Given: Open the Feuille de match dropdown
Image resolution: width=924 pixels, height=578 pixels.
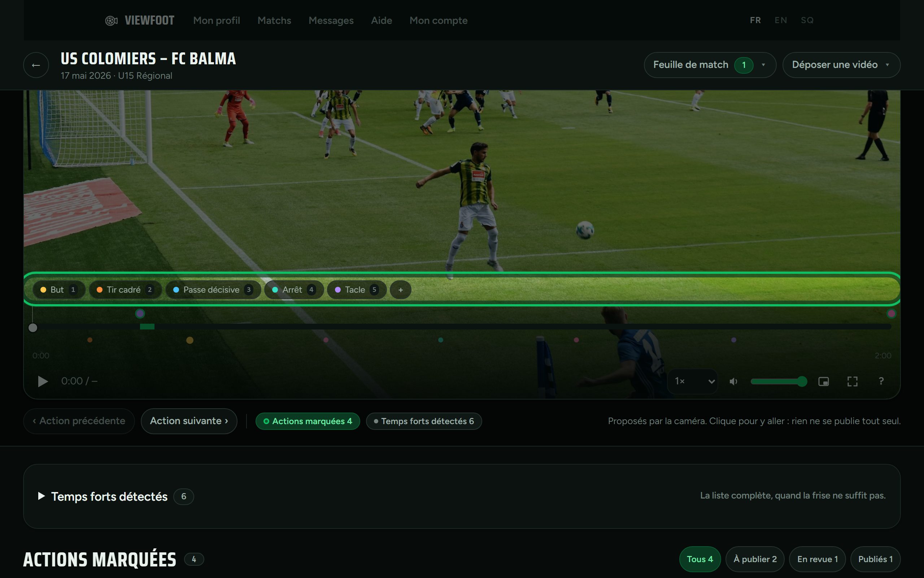Looking at the screenshot, I should pos(710,65).
